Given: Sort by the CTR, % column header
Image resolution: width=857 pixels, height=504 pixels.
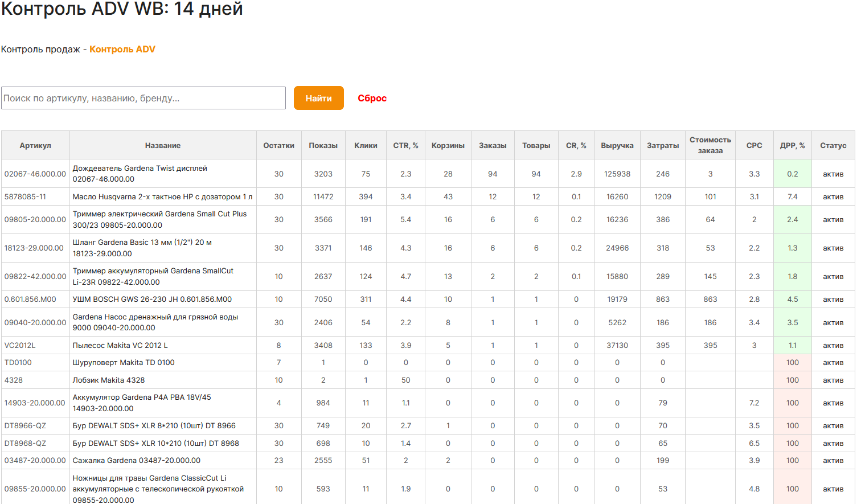Looking at the screenshot, I should pos(405,145).
